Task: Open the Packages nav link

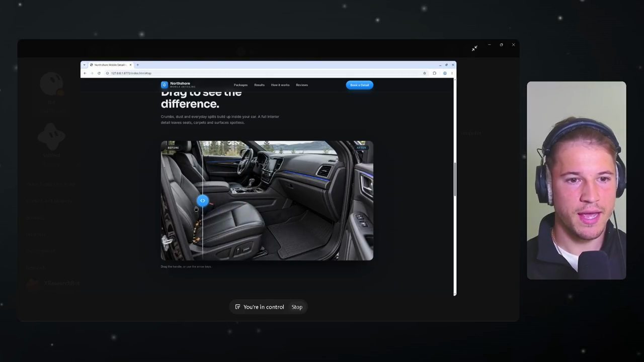Action: tap(240, 85)
